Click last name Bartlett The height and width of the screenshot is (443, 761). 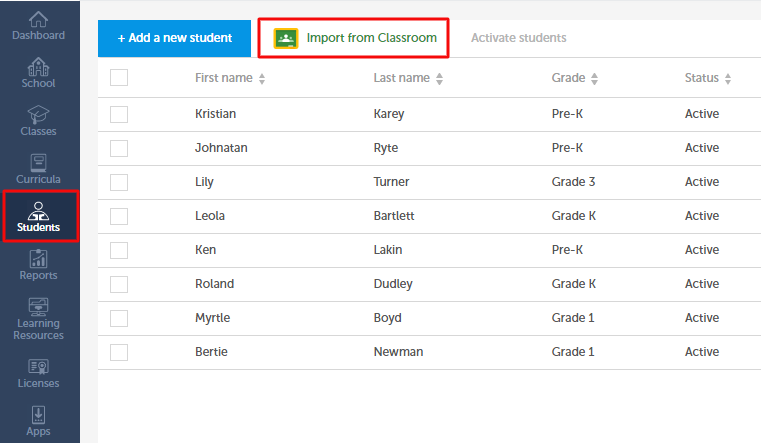click(x=394, y=216)
